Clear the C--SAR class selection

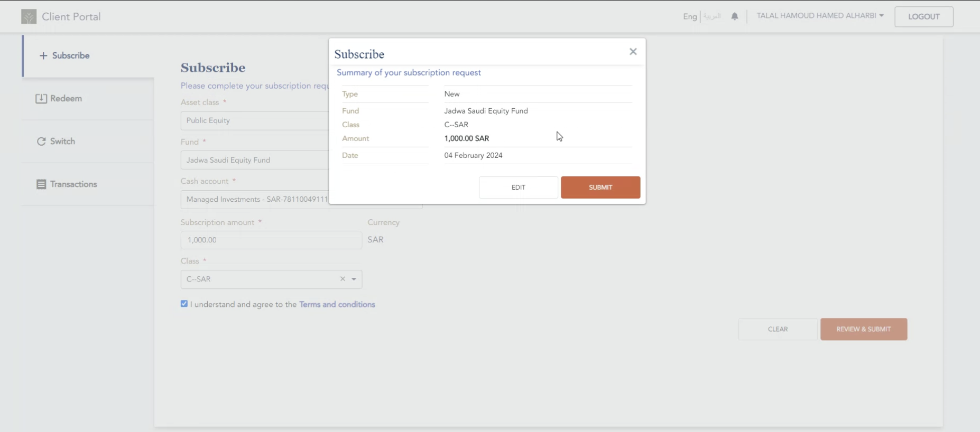(343, 279)
